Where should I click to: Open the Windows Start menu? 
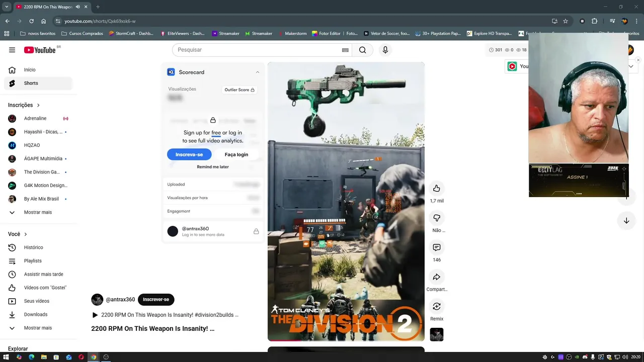pyautogui.click(x=7, y=357)
